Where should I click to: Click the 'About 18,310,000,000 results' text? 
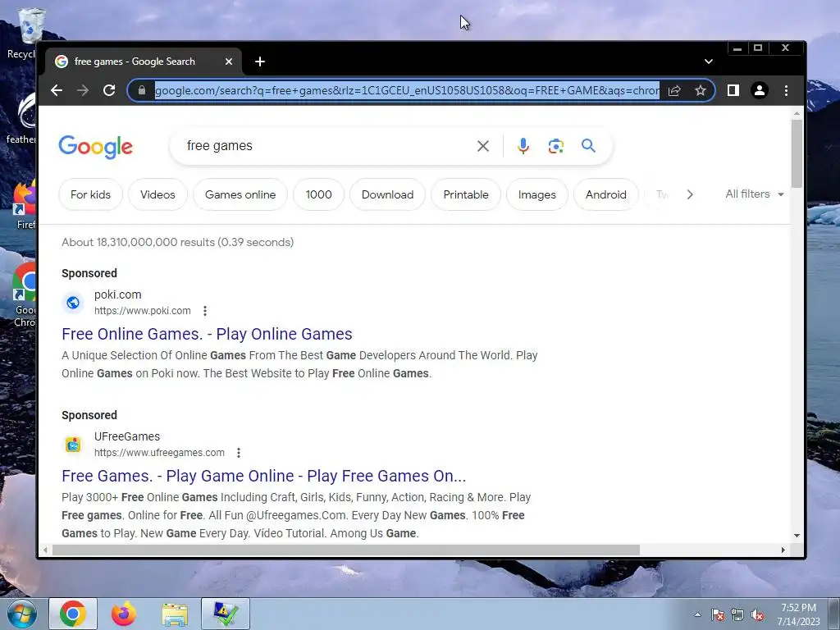tap(177, 242)
